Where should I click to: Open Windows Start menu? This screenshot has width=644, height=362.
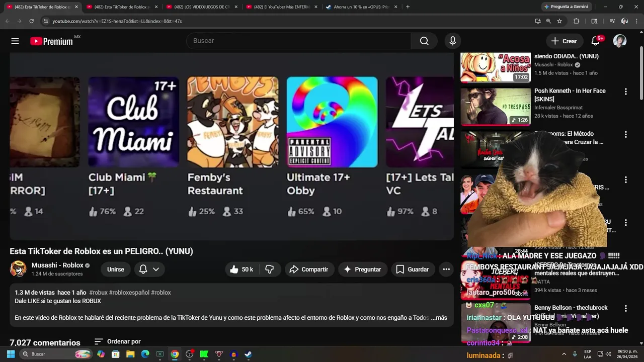[x=11, y=354]
